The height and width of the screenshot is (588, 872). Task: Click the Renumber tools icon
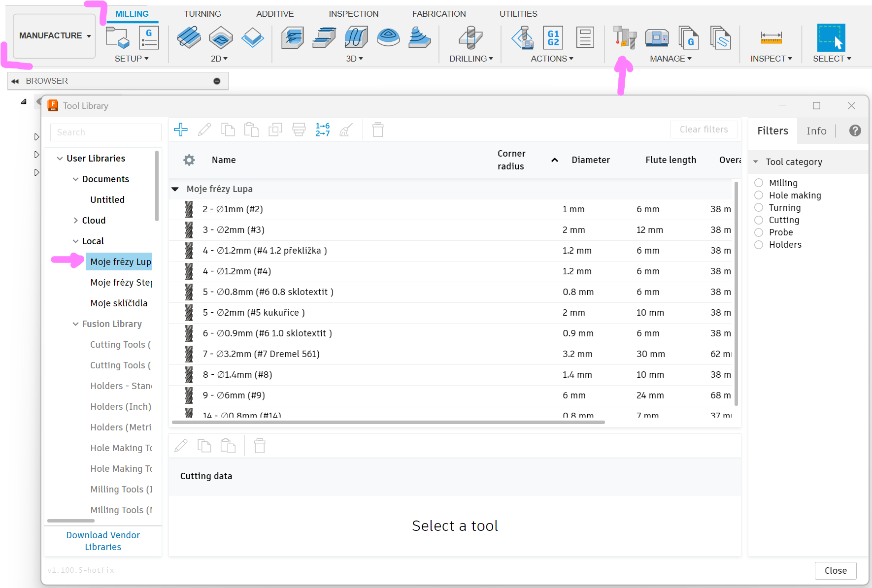323,130
